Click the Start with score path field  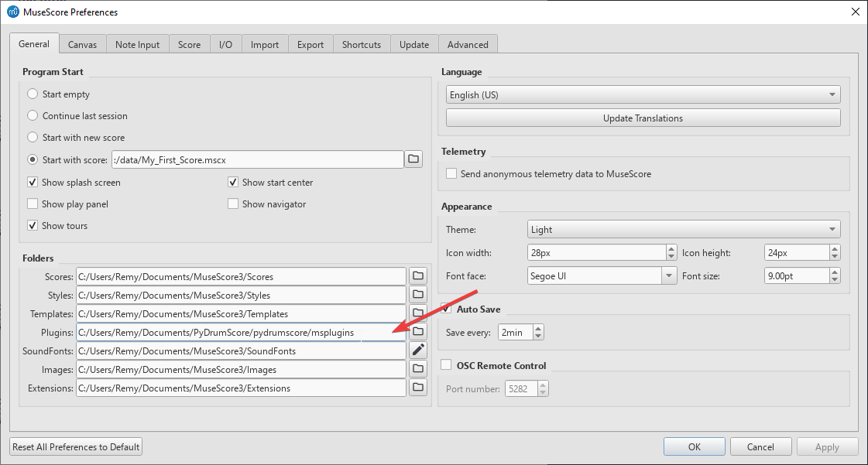[x=257, y=159]
